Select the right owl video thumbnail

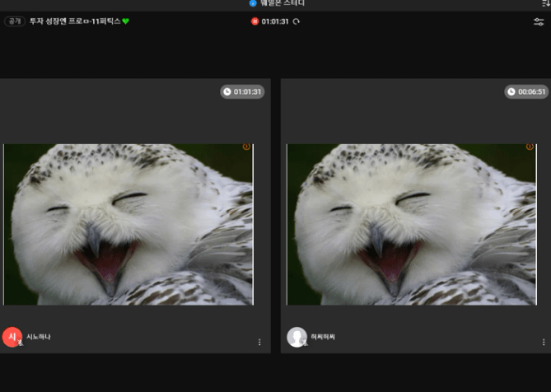point(412,225)
